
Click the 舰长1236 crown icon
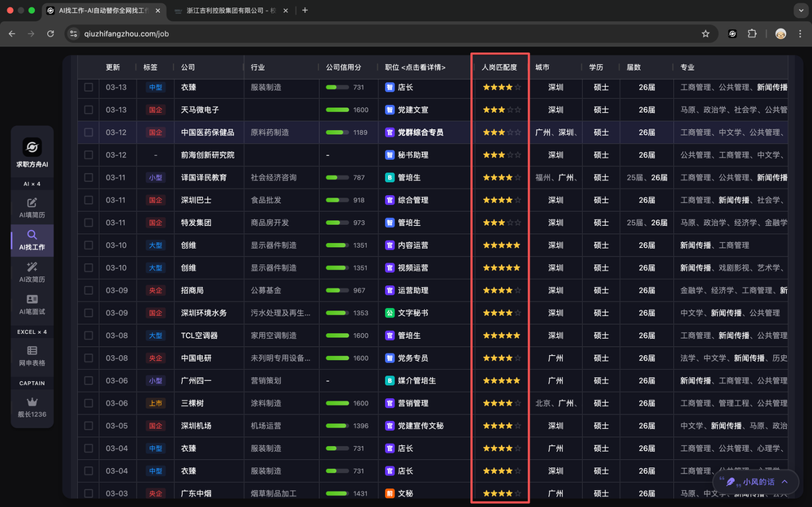point(32,401)
